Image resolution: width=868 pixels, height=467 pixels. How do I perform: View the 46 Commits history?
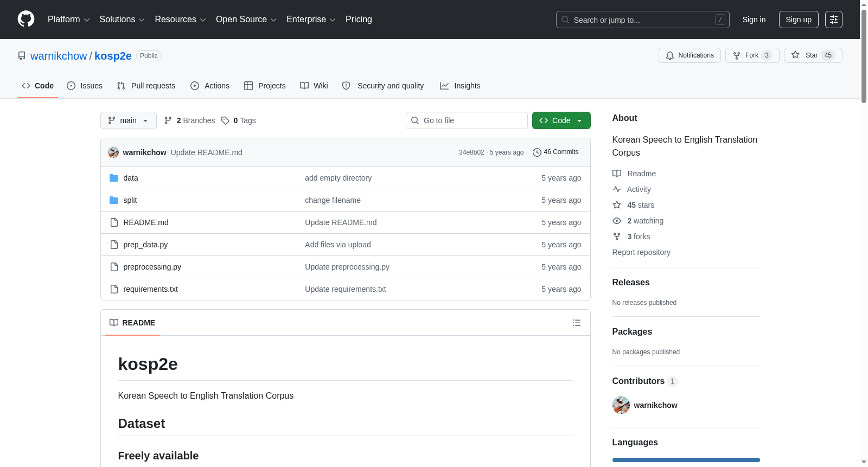click(x=556, y=152)
